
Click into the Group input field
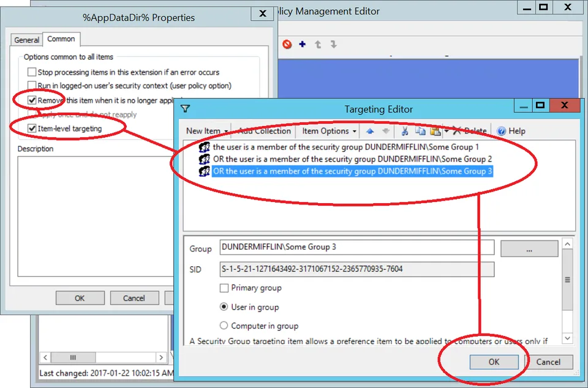pos(356,247)
